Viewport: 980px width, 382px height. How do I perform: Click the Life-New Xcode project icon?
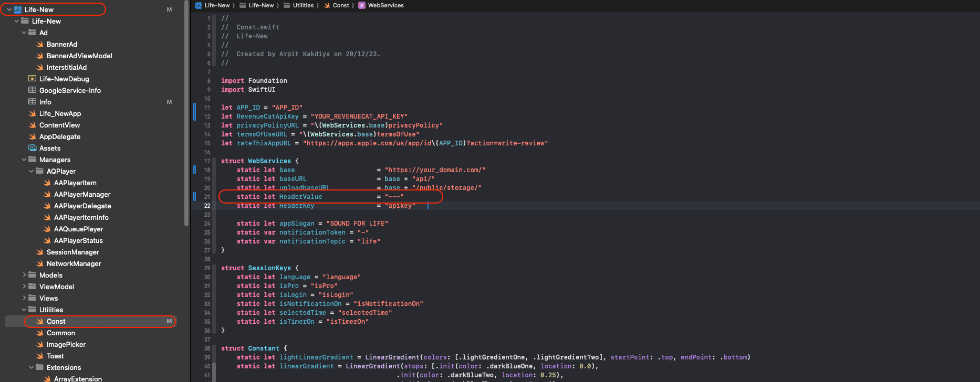click(x=17, y=9)
